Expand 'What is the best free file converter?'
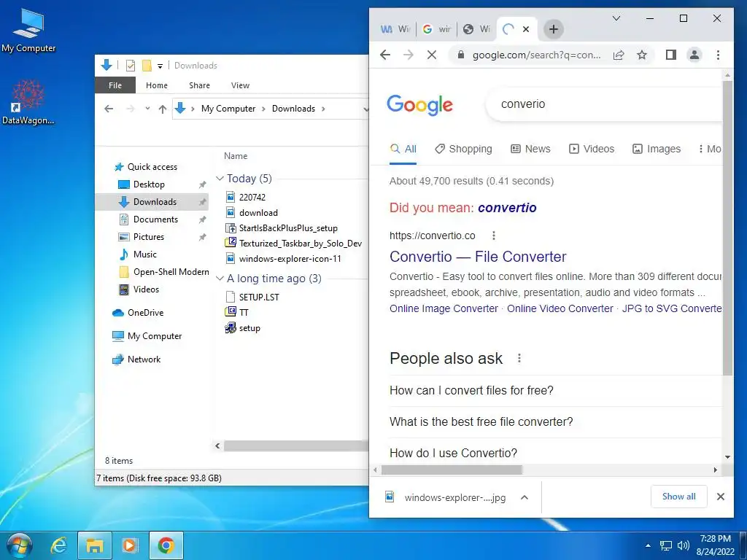Viewport: 747px width, 560px height. [555, 422]
